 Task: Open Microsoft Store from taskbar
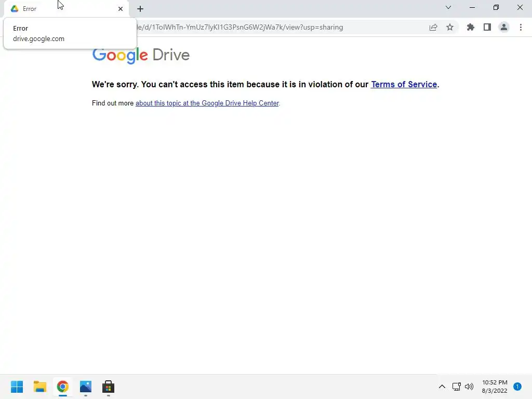coord(108,387)
